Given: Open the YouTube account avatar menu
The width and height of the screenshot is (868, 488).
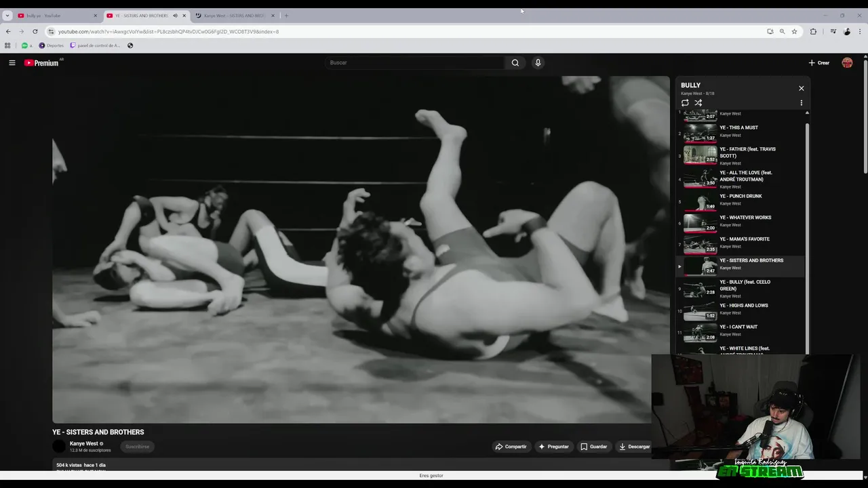Looking at the screenshot, I should [x=847, y=62].
